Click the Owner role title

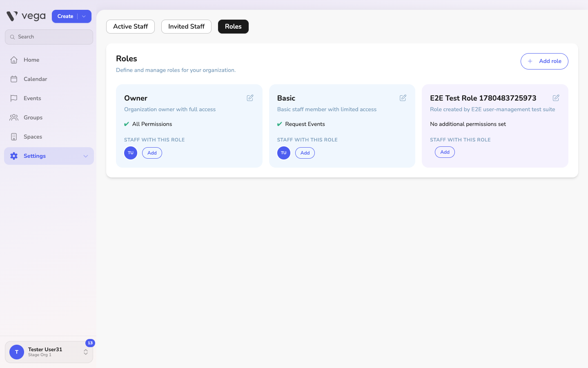136,98
